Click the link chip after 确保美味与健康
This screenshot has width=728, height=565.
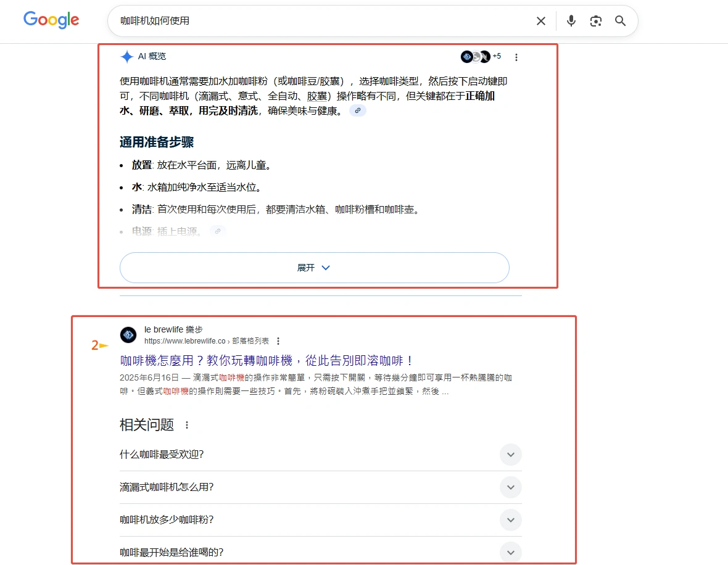click(x=358, y=110)
